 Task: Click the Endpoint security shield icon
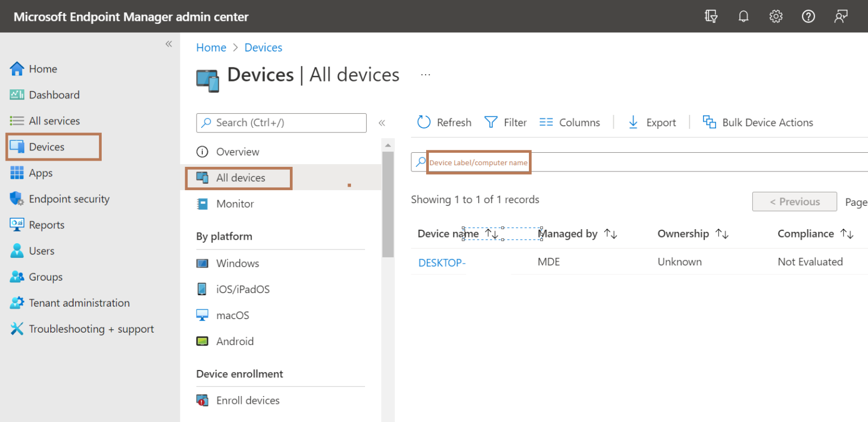point(17,199)
